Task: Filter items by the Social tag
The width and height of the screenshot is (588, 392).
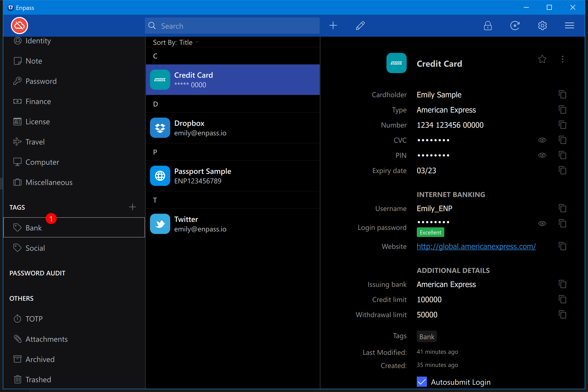Action: click(x=74, y=248)
